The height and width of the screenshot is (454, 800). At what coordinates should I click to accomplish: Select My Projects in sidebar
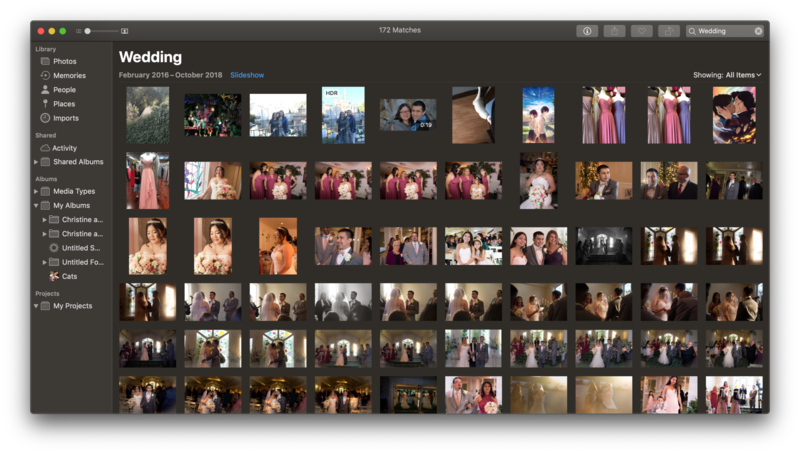pos(72,306)
